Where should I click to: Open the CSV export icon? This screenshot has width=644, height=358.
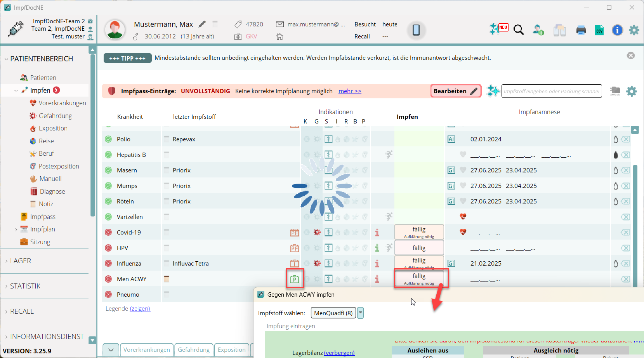click(599, 30)
